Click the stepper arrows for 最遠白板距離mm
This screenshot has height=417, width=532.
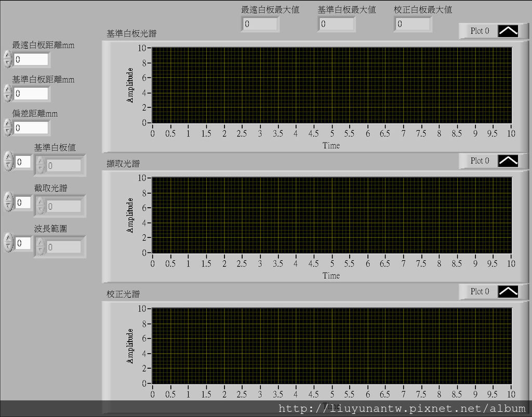click(x=7, y=60)
